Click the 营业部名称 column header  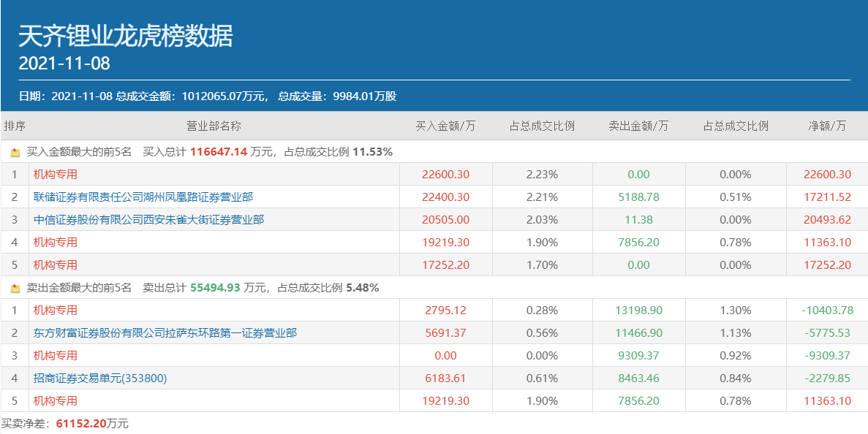pos(214,126)
